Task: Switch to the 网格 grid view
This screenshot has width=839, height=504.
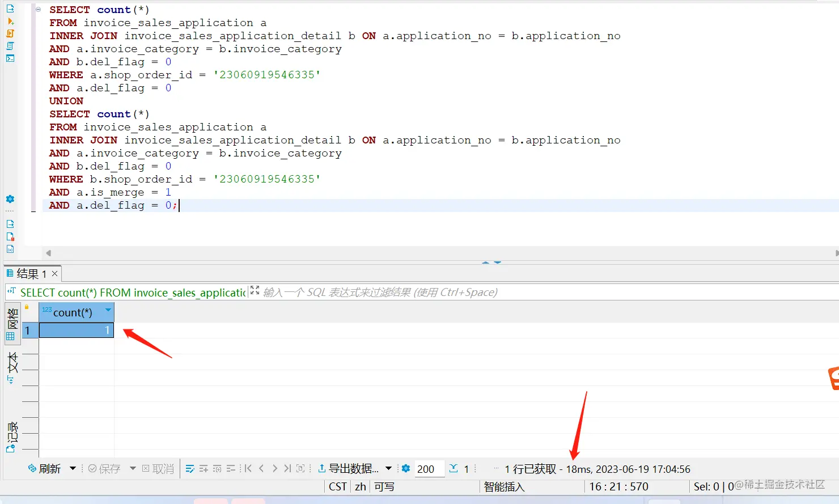Action: pos(12,323)
